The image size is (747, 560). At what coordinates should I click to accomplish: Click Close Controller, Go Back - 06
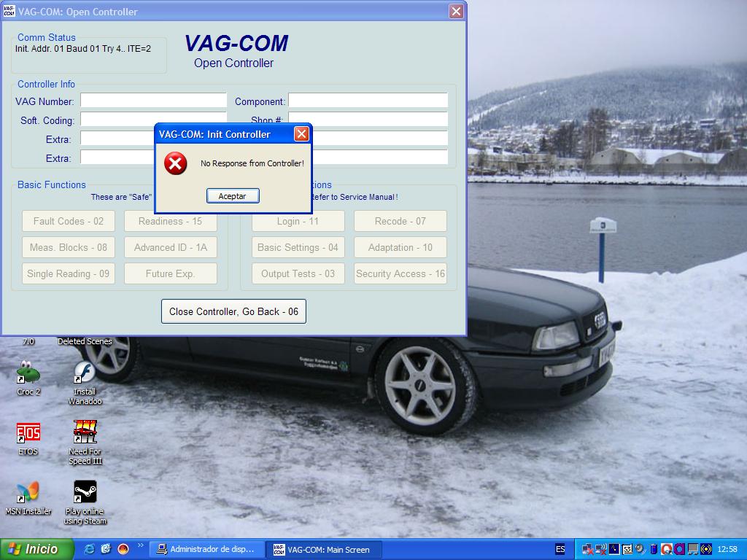point(233,311)
